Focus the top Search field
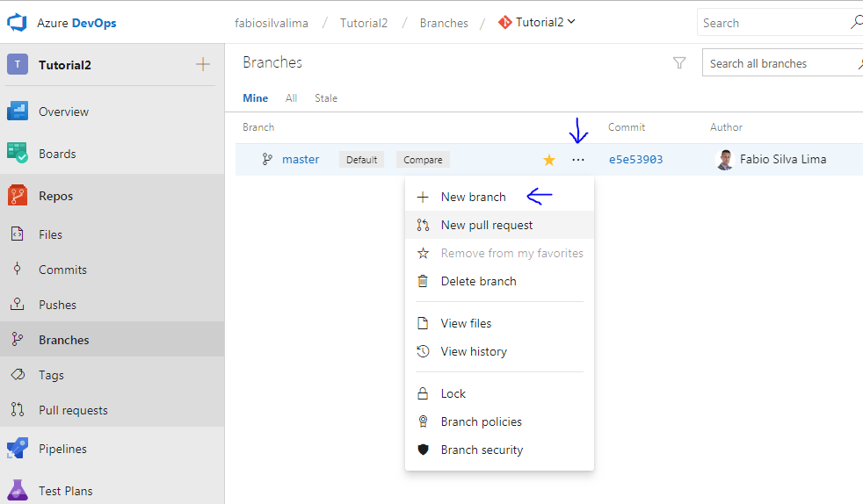863x504 pixels. click(x=780, y=23)
